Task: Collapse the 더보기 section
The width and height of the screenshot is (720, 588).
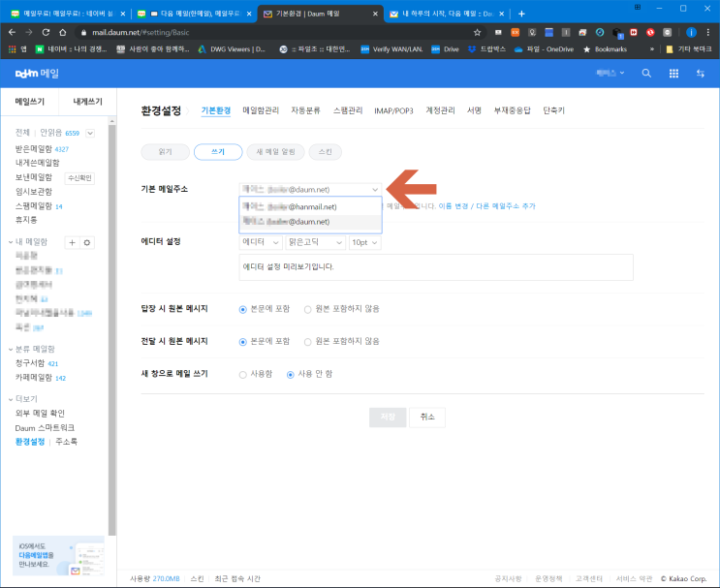Action: (x=11, y=399)
